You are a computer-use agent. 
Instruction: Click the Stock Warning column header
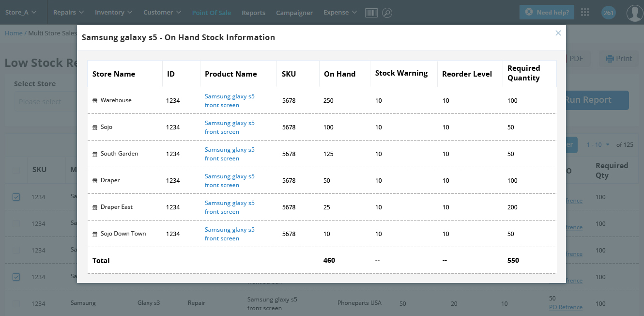[401, 73]
